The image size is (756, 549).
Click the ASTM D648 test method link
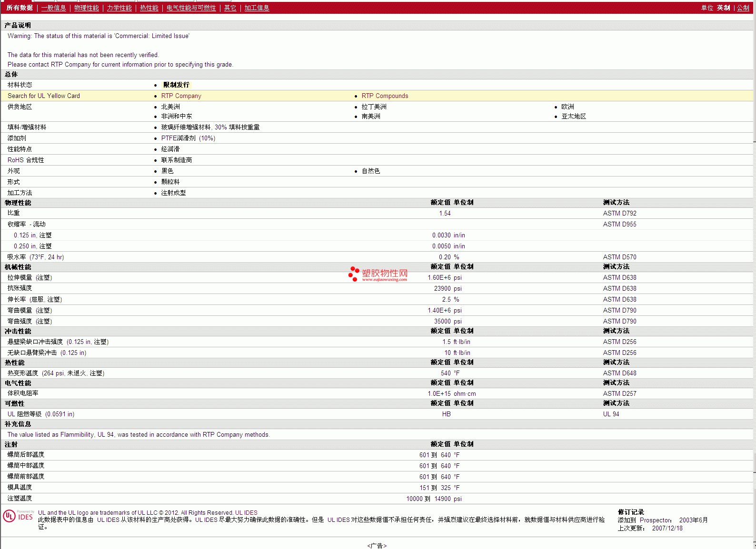[x=619, y=373]
